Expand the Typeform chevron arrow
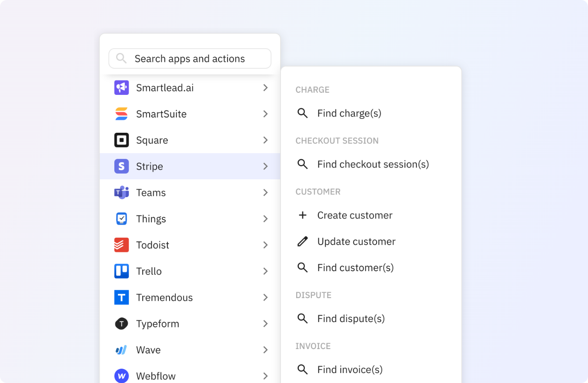 265,323
